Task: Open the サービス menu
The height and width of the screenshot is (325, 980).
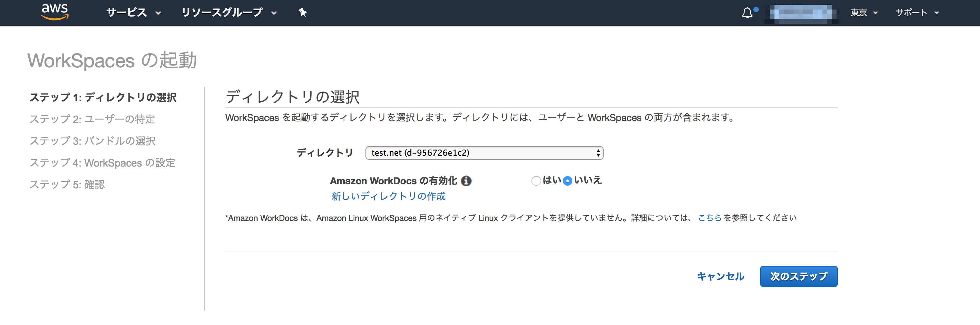Action: coord(127,13)
